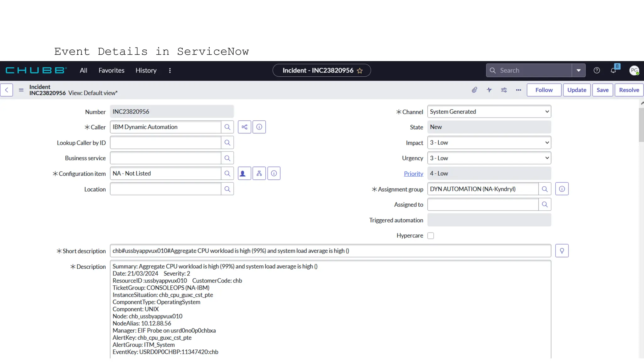
Task: Show related records for Caller
Action: [x=244, y=127]
